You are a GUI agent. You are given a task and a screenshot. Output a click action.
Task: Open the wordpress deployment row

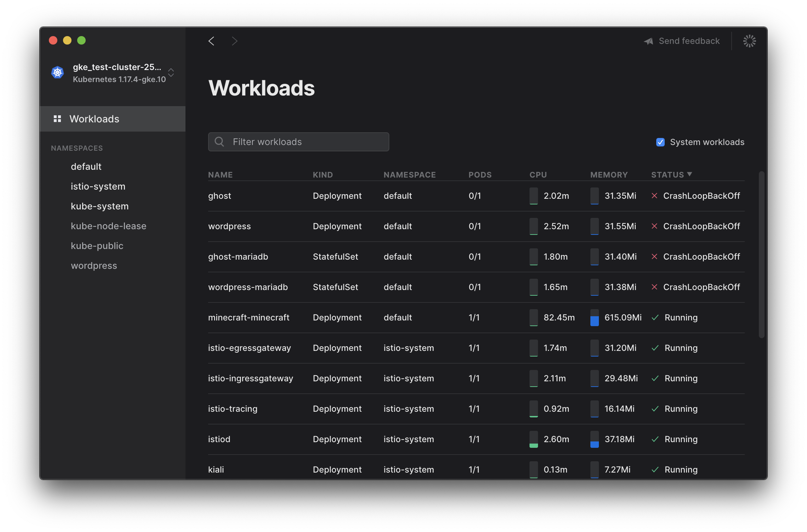pyautogui.click(x=229, y=226)
